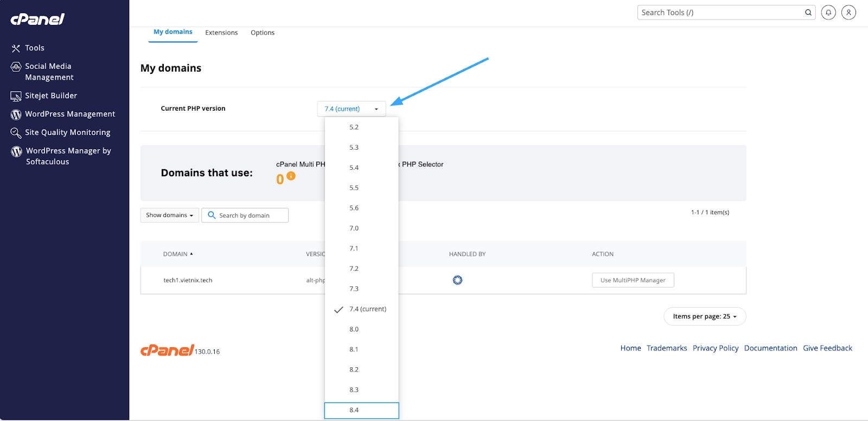Focus the Search by domain field
The height and width of the screenshot is (421, 868).
tap(250, 215)
